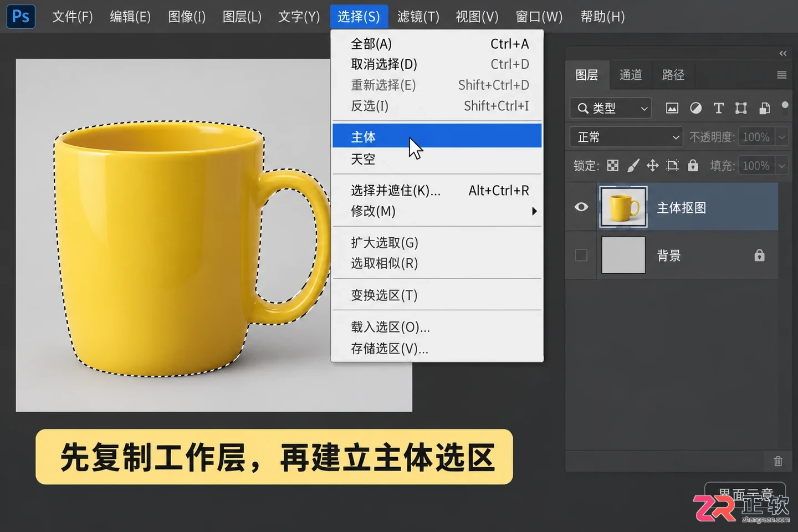This screenshot has height=532, width=798.
Task: Hide the 主体抠图 layer eye icon
Action: pyautogui.click(x=581, y=207)
